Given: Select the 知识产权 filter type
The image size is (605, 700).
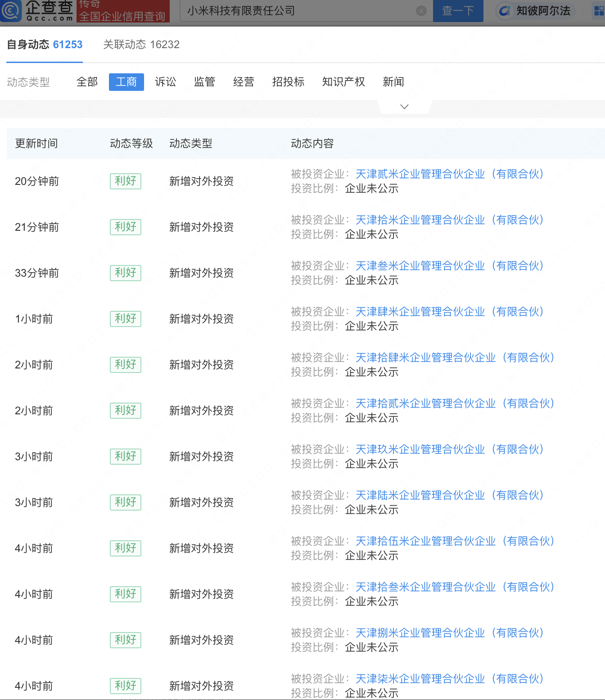Looking at the screenshot, I should coord(343,82).
